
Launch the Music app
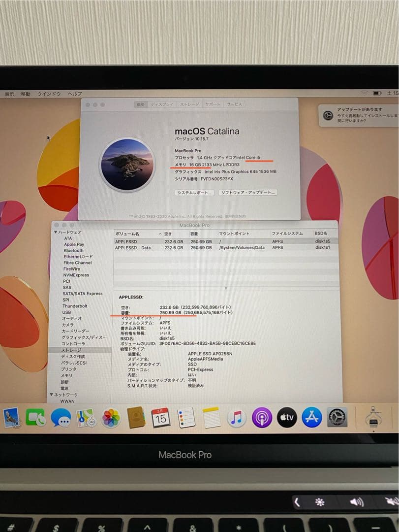tap(236, 418)
